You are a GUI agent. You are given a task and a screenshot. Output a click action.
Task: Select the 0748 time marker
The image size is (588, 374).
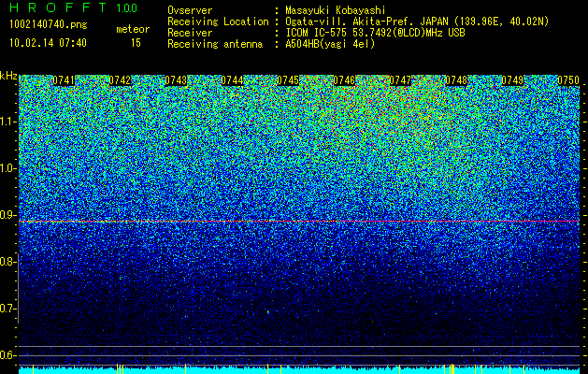tap(456, 80)
